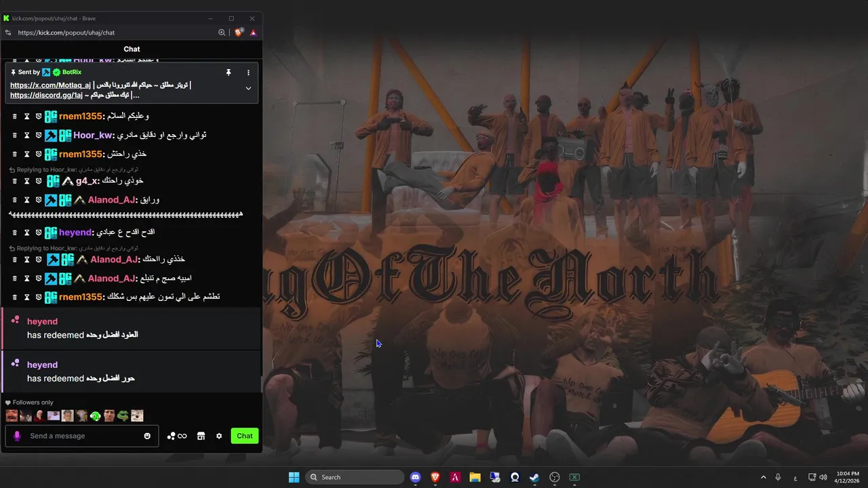The image size is (868, 488).
Task: Open the clock showing 10:04 PM
Action: point(848,477)
